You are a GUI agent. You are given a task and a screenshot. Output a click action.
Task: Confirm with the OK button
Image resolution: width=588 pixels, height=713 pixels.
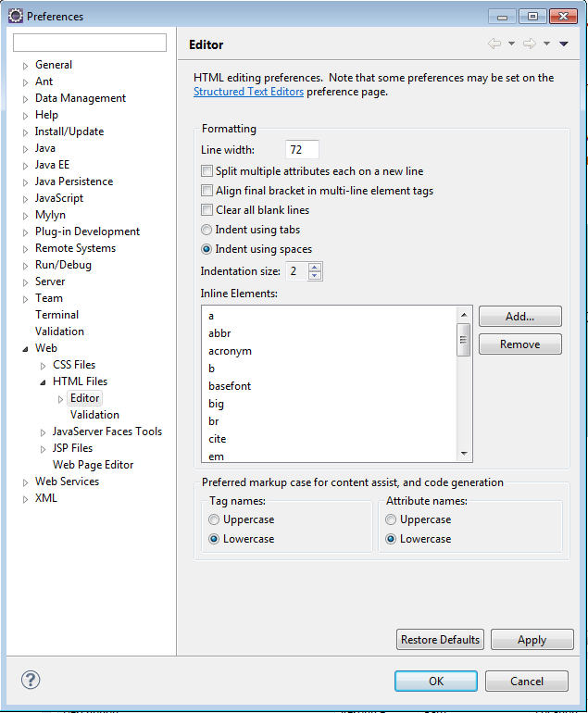[436, 681]
